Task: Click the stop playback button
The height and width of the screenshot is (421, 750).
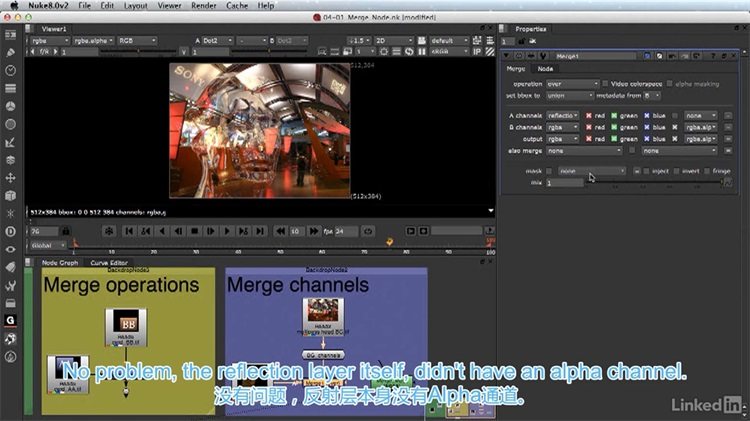Action: [195, 231]
